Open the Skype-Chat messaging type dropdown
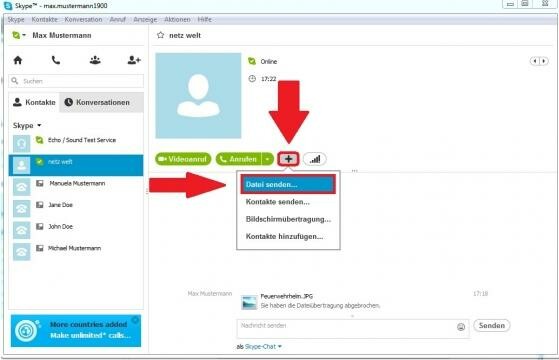 (x=263, y=346)
